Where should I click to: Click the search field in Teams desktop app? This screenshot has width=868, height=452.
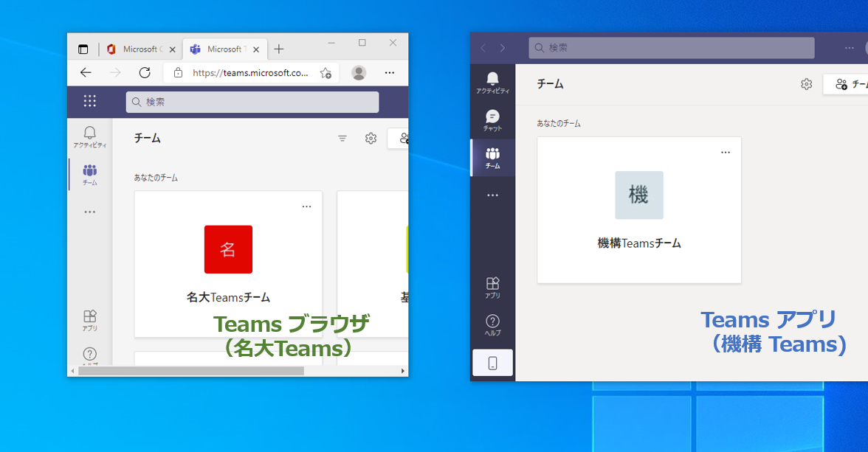pyautogui.click(x=671, y=48)
